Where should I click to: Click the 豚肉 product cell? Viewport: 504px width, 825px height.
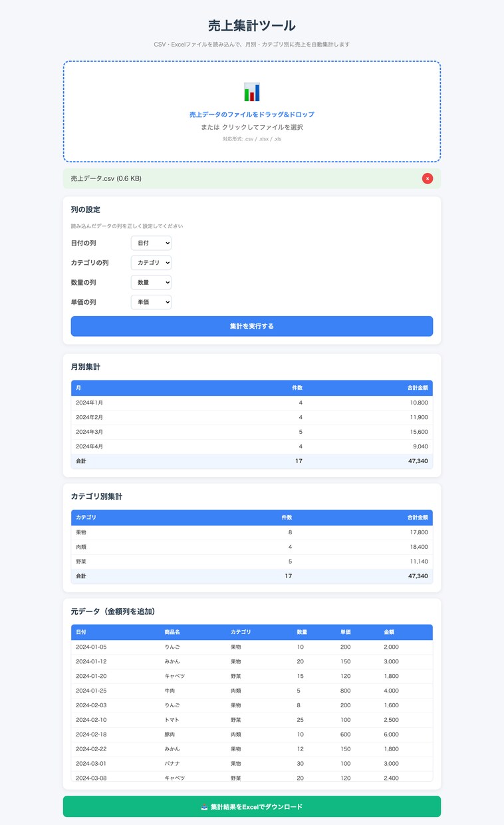(170, 735)
